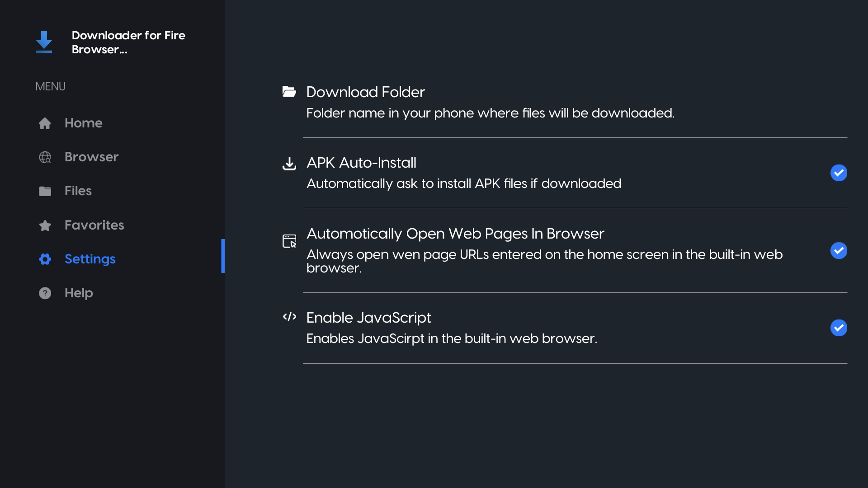This screenshot has width=868, height=488.
Task: Switch to the Home menu item
Action: tap(83, 123)
